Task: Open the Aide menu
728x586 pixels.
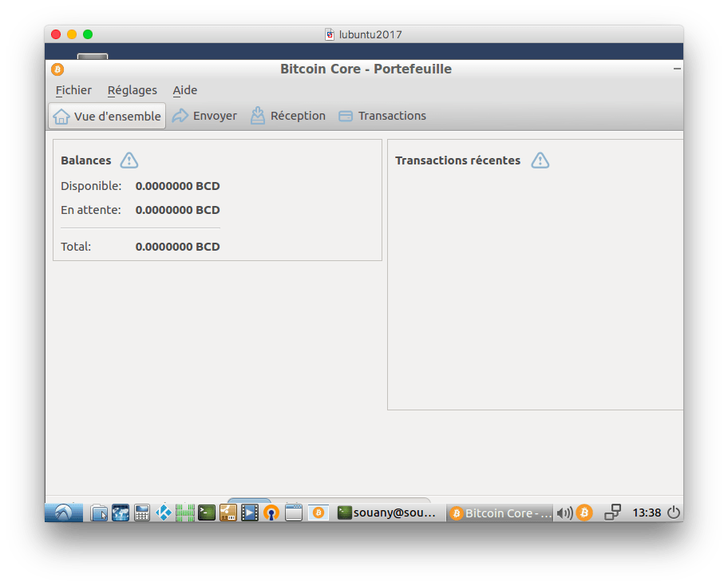Action: tap(184, 90)
